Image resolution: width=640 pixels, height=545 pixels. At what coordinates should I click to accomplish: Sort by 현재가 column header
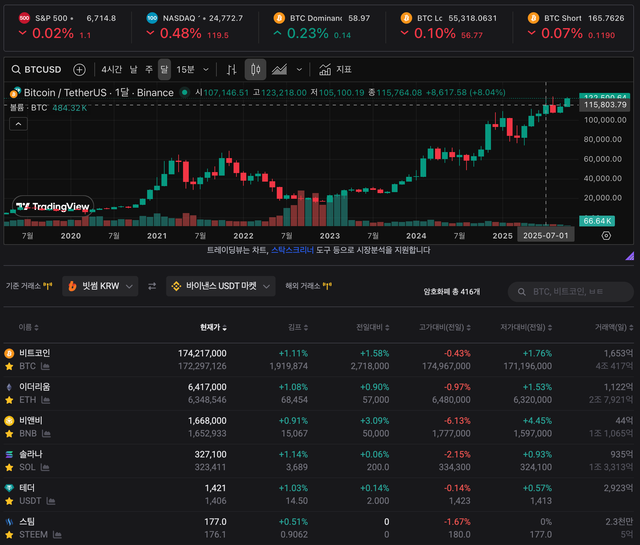pyautogui.click(x=213, y=327)
